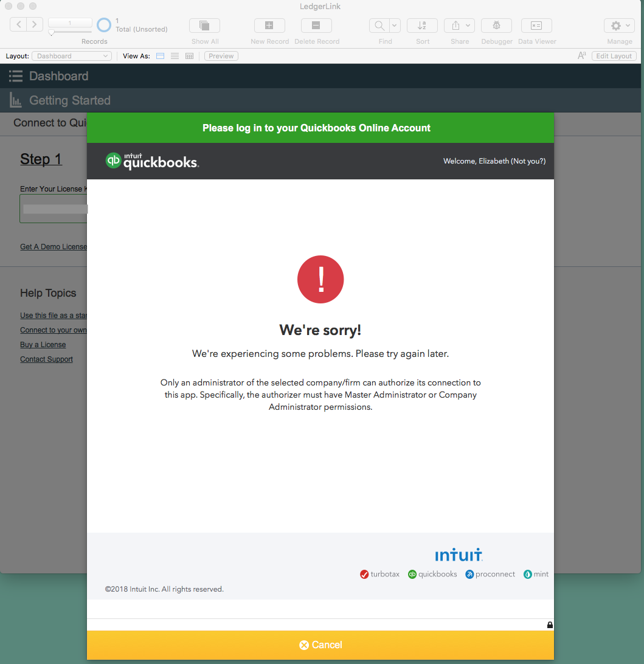Viewport: 644px width, 664px height.
Task: Click the copyright 2018 Intuit text
Action: click(164, 589)
